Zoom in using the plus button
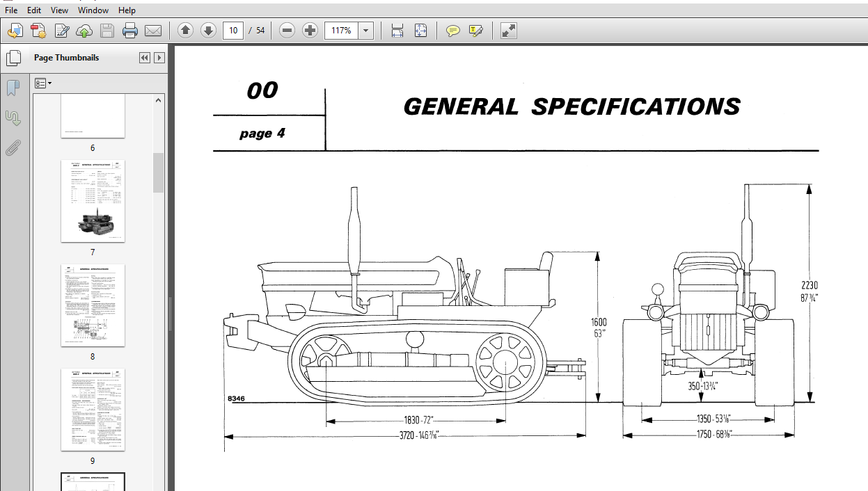 (x=310, y=31)
